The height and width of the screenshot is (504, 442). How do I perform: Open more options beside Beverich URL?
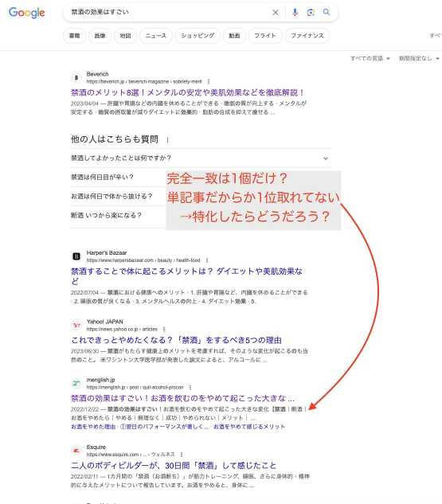(209, 81)
